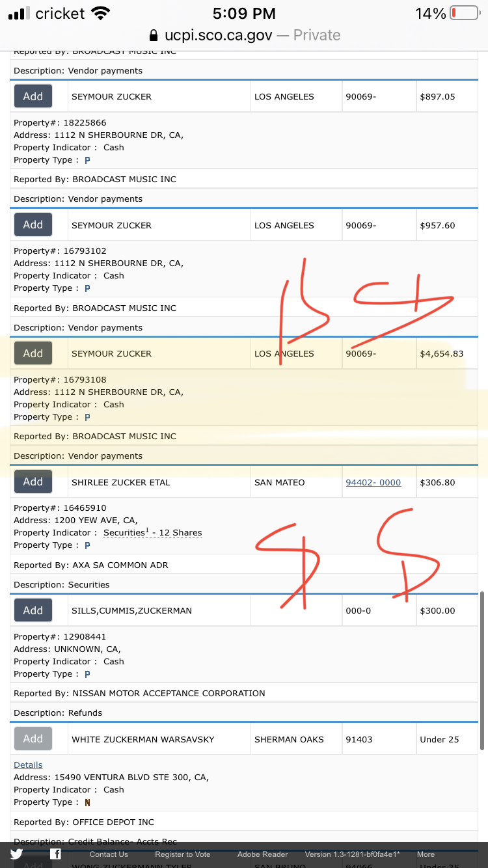Click Reported By: OFFICE DEPOT INC
This screenshot has width=488, height=868.
(84, 822)
